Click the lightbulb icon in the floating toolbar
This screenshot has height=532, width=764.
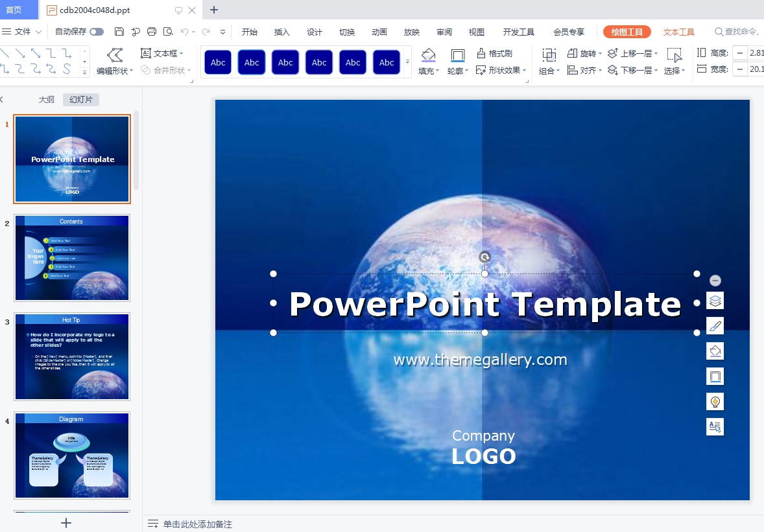(715, 402)
